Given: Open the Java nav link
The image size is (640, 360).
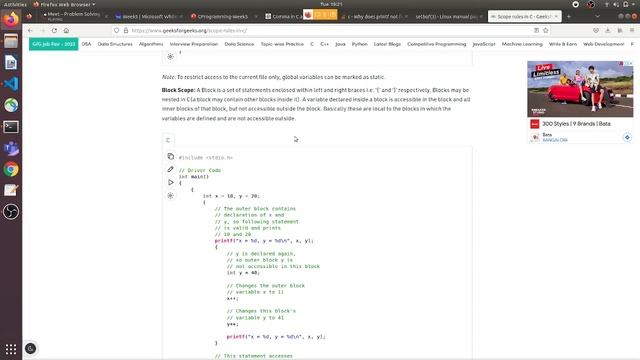Looking at the screenshot, I should click(x=340, y=44).
